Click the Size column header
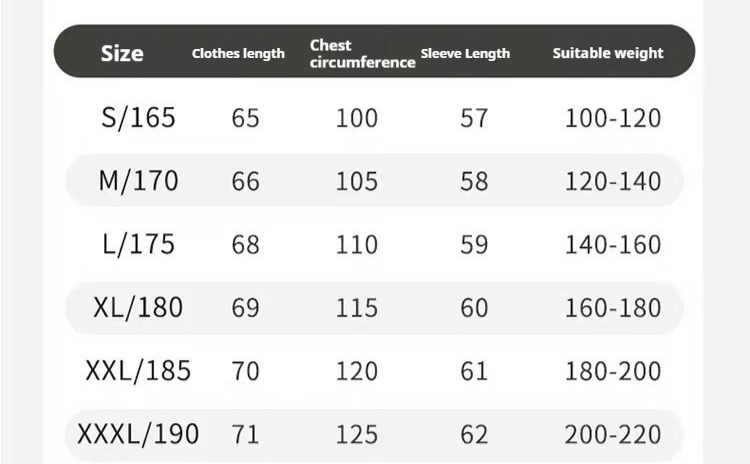Screen dimensions: 750x464 [122, 53]
